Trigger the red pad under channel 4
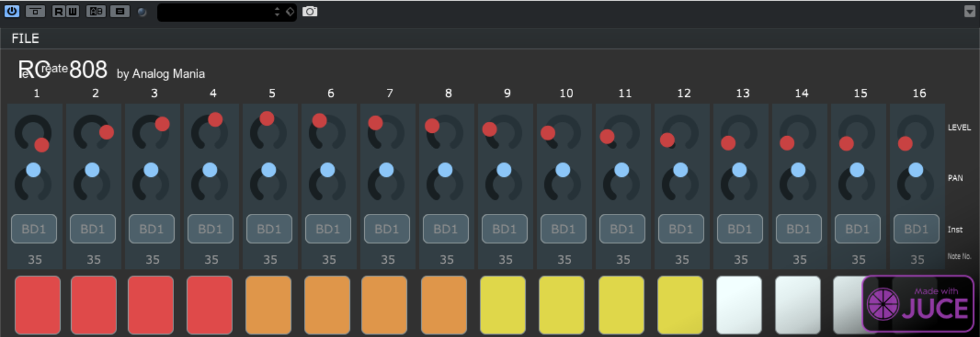This screenshot has height=337, width=980. pyautogui.click(x=210, y=305)
